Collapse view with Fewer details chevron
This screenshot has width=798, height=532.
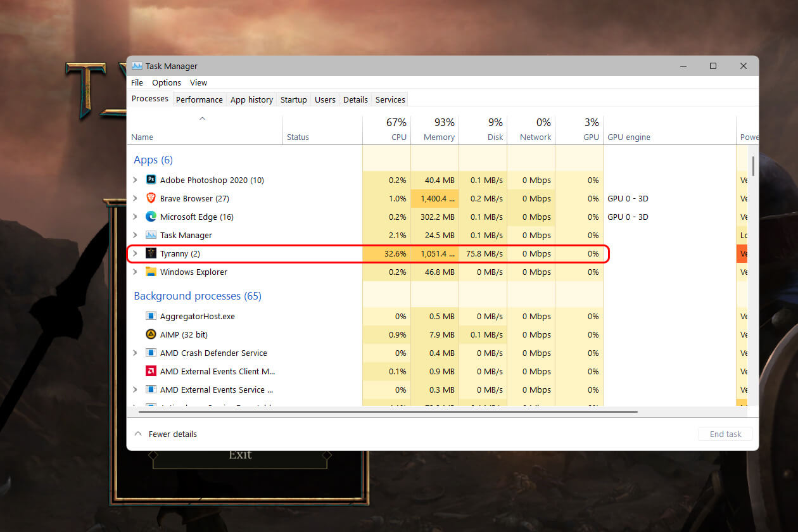(x=138, y=434)
